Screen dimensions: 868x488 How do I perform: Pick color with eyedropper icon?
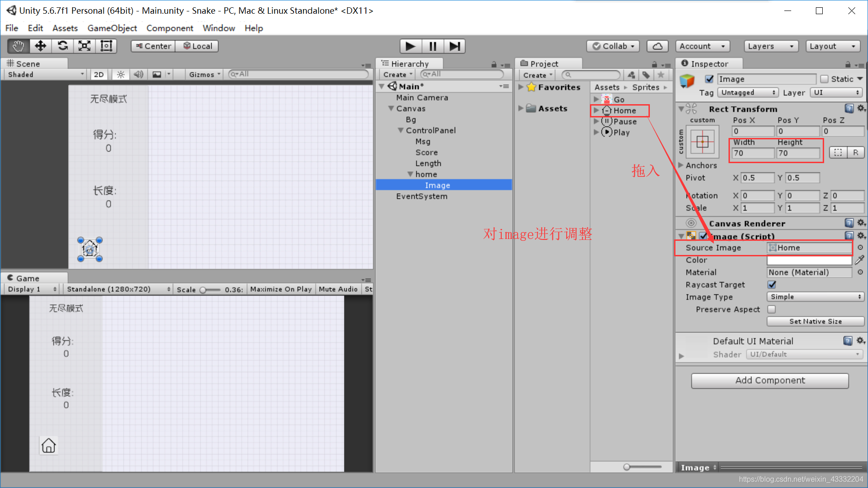click(x=860, y=260)
